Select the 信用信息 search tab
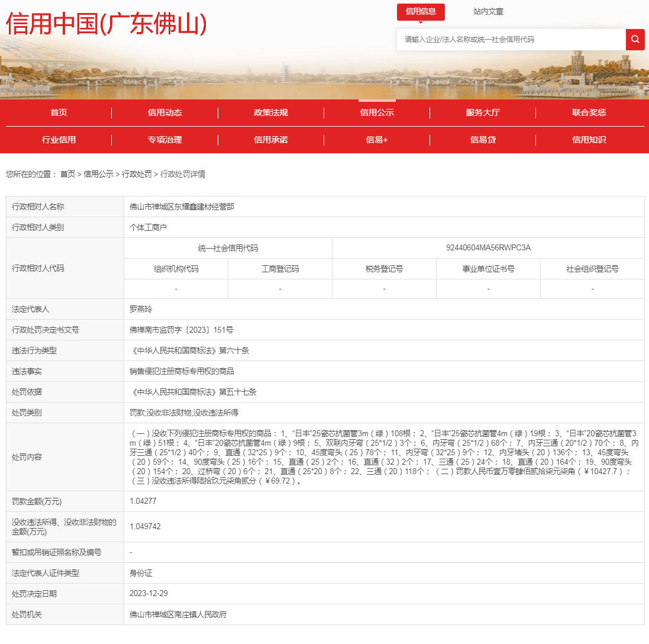 421,11
